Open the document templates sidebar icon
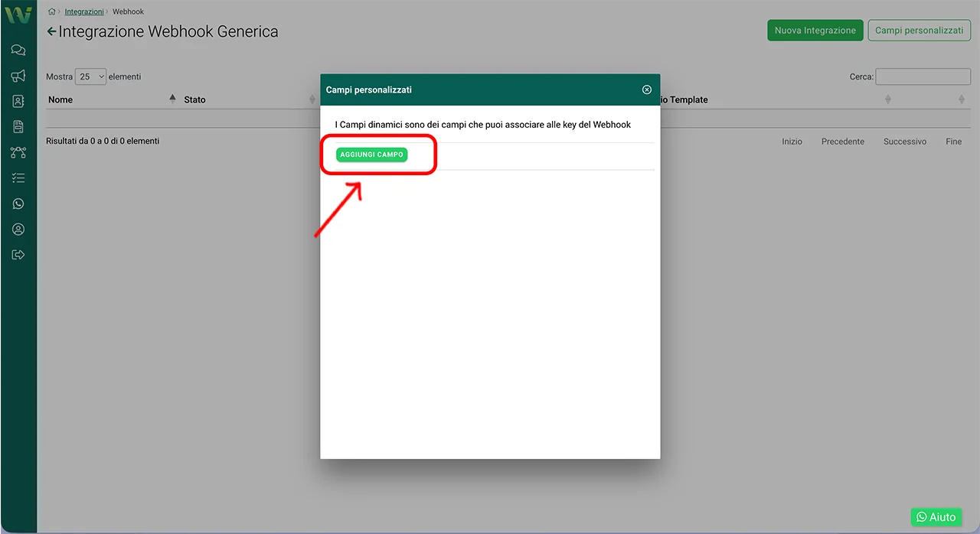Viewport: 980px width, 534px height. coord(18,127)
